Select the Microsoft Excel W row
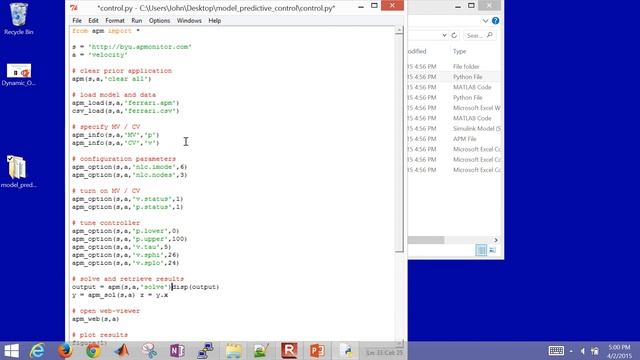 click(454, 108)
